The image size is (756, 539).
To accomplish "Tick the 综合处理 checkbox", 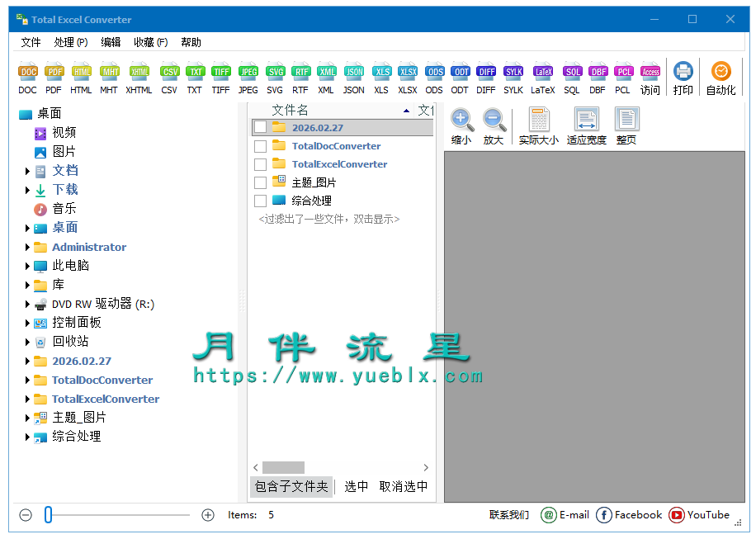I will pyautogui.click(x=260, y=201).
